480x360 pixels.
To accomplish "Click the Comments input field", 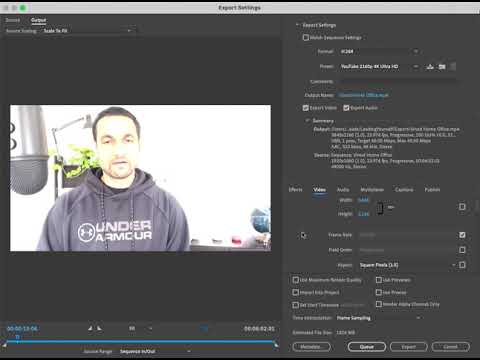I will click(x=398, y=81).
